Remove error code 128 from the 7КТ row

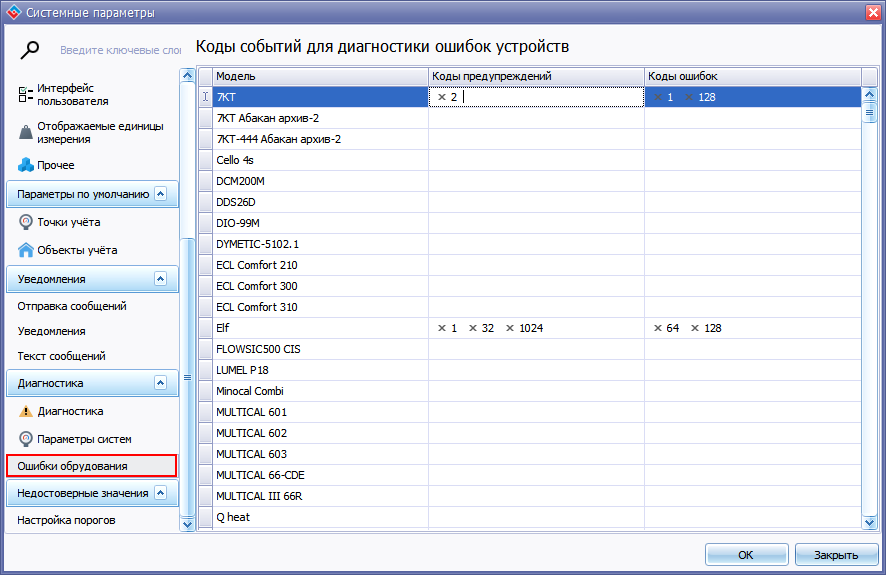pyautogui.click(x=689, y=97)
